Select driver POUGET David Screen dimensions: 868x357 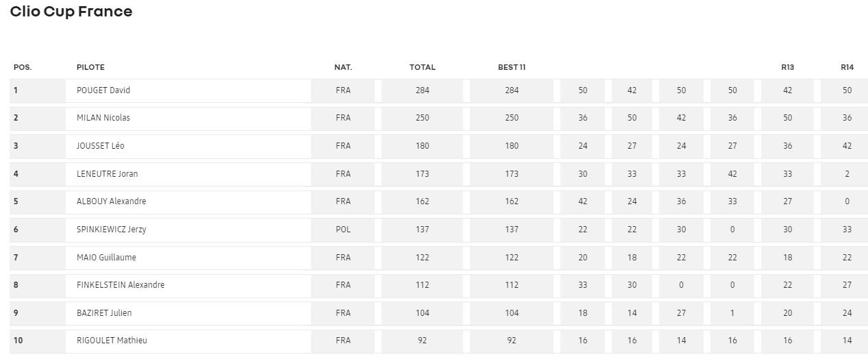click(103, 90)
